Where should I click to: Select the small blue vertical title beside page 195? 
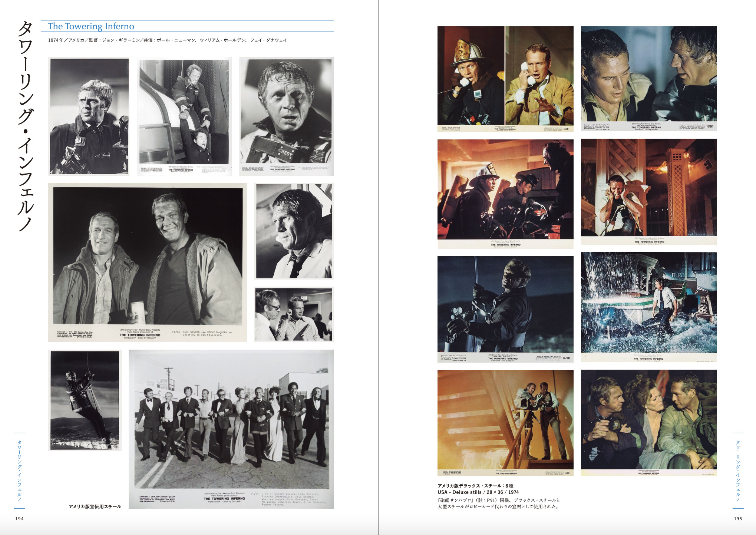pyautogui.click(x=738, y=470)
